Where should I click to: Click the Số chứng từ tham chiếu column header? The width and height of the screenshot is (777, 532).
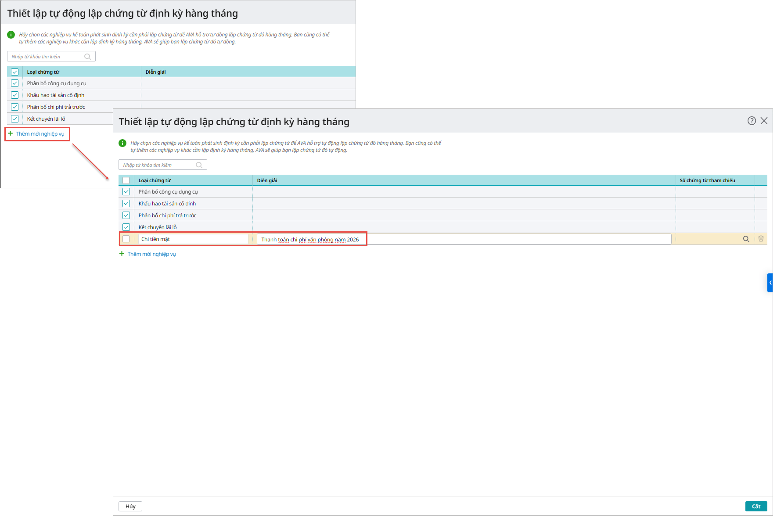(707, 180)
